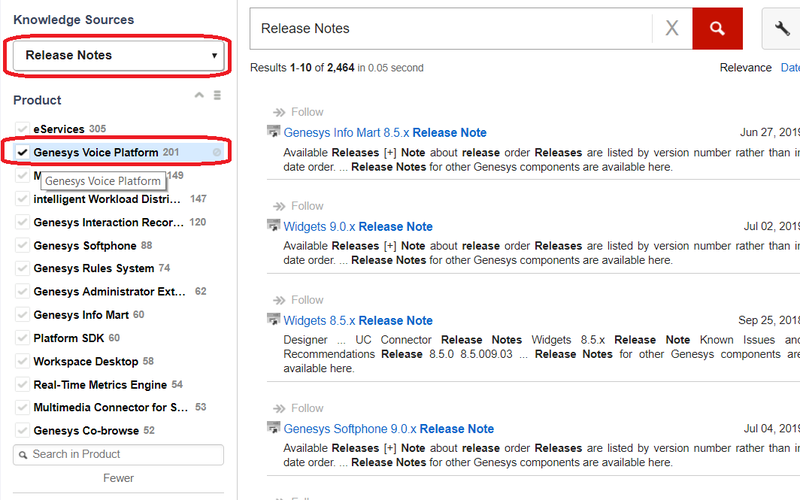800x500 pixels.
Task: Clear the search box with the X
Action: (672, 28)
